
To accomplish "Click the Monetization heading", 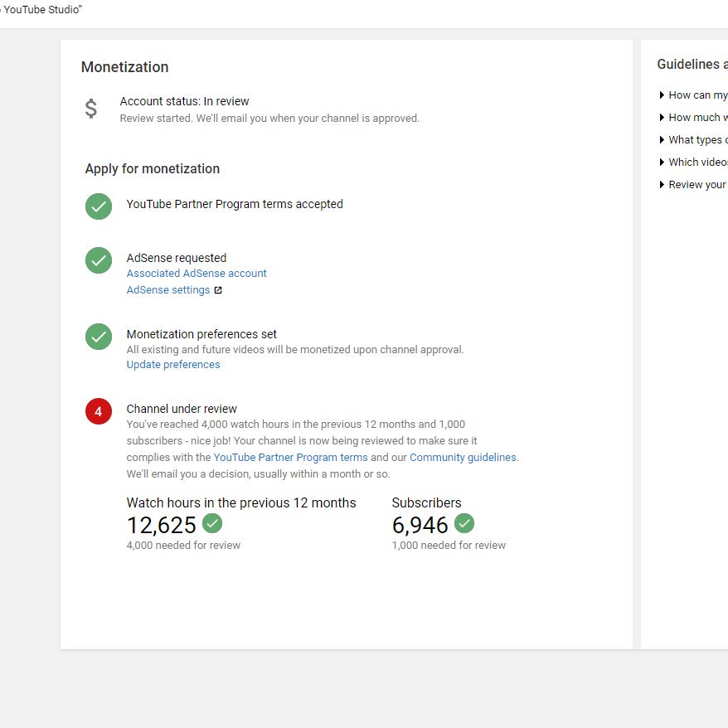I will tap(125, 67).
